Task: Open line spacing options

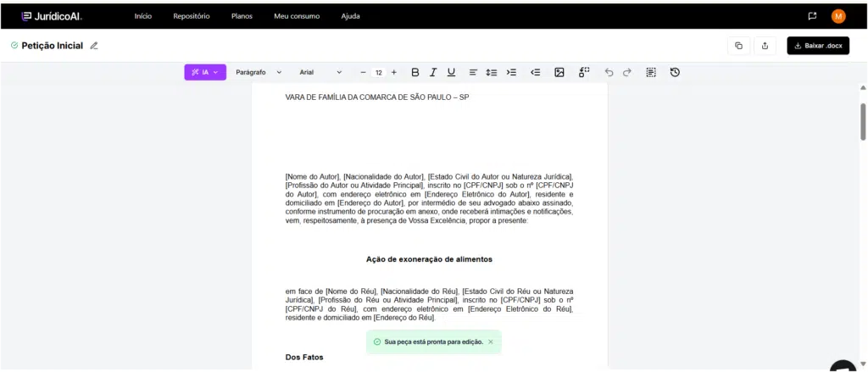Action: [492, 72]
